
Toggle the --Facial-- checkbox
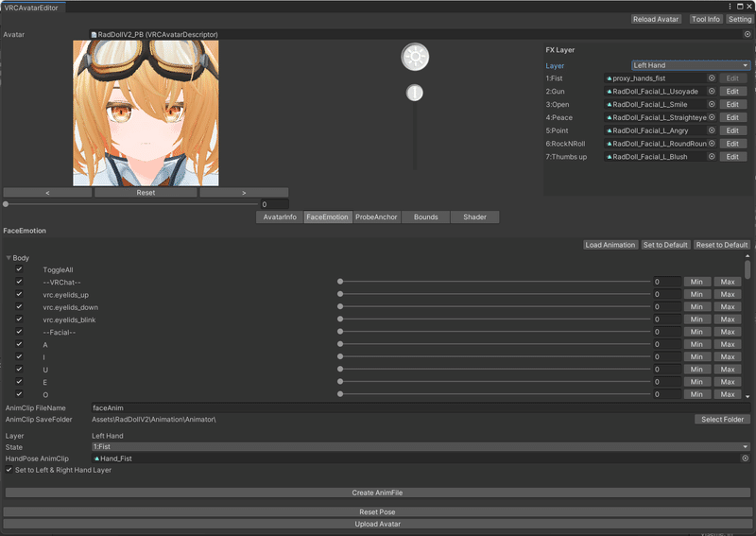coord(19,332)
